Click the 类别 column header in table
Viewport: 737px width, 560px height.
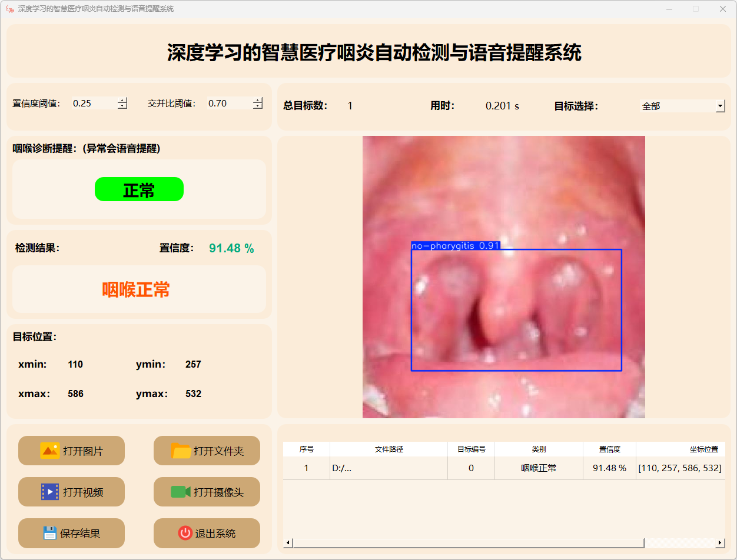[539, 449]
